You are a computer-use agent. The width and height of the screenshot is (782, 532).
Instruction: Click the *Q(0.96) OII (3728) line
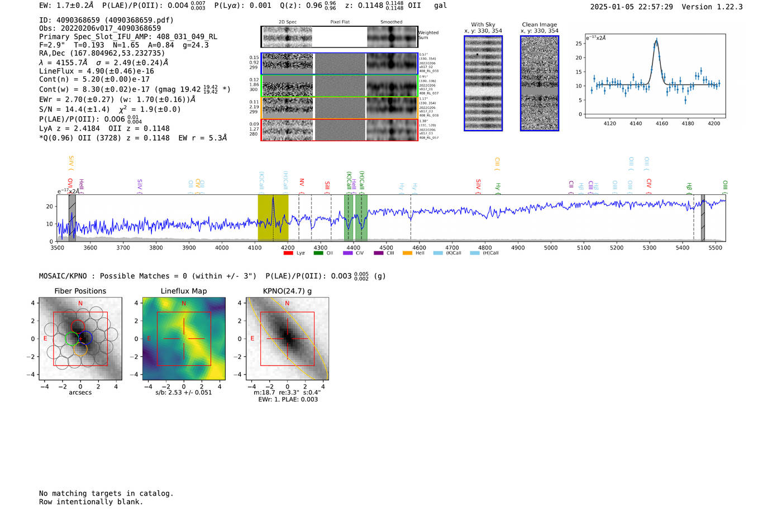tap(133, 138)
